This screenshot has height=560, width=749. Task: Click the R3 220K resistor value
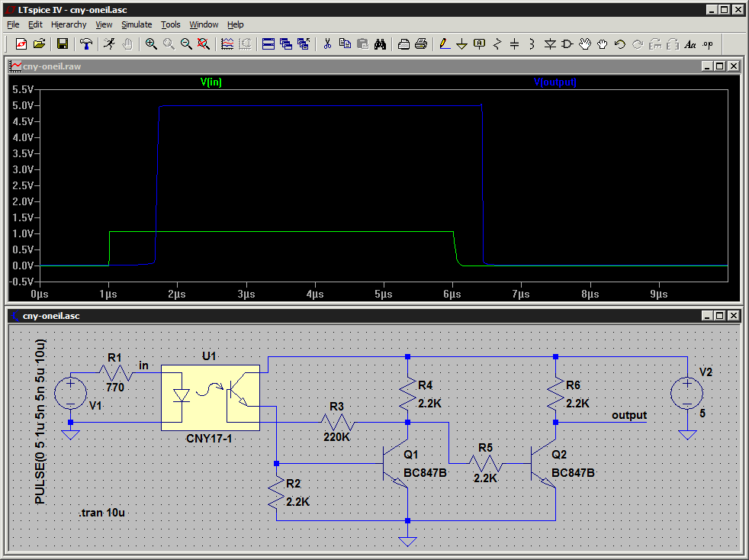tap(337, 436)
